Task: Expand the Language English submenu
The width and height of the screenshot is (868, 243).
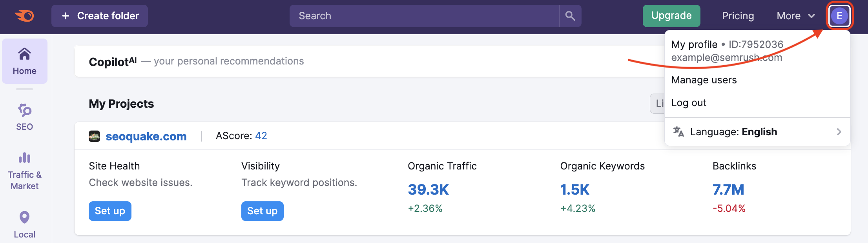Action: click(x=757, y=132)
